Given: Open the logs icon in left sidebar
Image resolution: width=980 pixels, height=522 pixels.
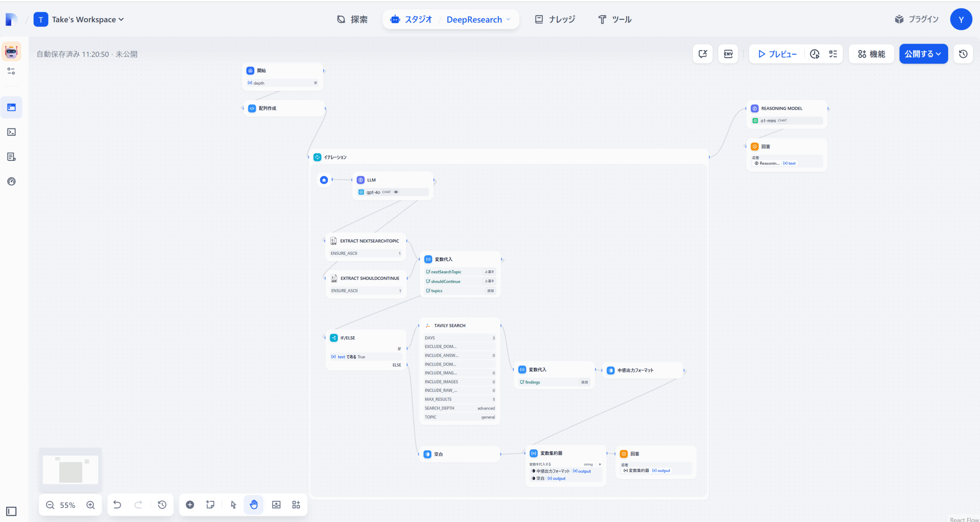Looking at the screenshot, I should coord(11,157).
